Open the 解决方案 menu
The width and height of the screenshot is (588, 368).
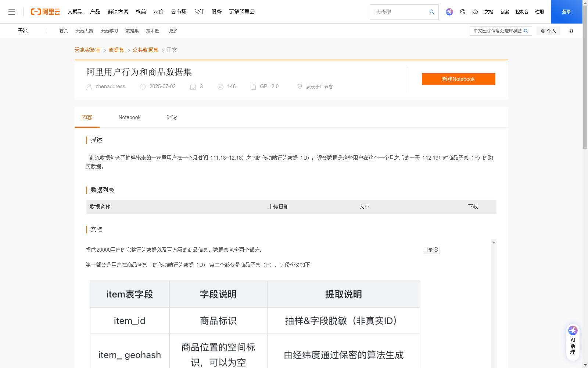pos(118,12)
